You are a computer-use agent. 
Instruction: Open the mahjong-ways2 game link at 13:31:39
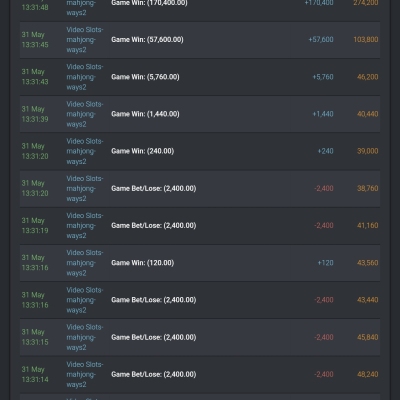85,114
